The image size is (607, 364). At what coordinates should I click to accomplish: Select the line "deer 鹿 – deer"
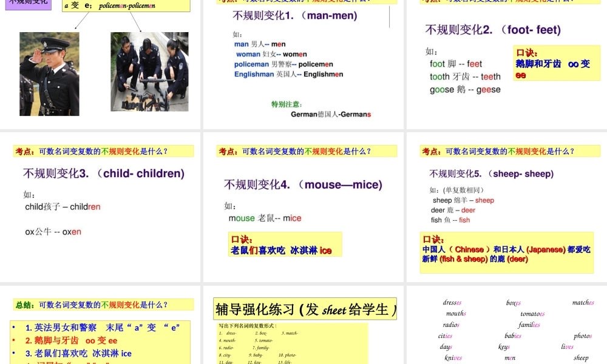click(x=453, y=210)
